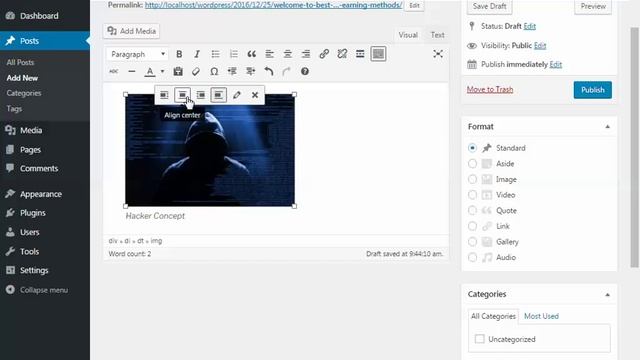
Task: Open text color dropdown arrow
Action: pos(162,71)
